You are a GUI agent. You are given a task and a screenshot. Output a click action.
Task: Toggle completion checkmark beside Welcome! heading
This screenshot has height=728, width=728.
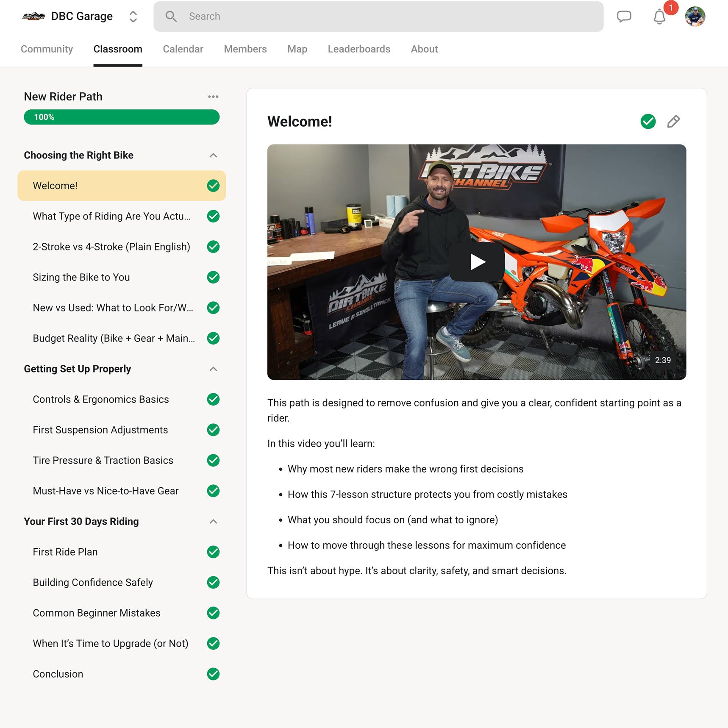[x=648, y=122]
